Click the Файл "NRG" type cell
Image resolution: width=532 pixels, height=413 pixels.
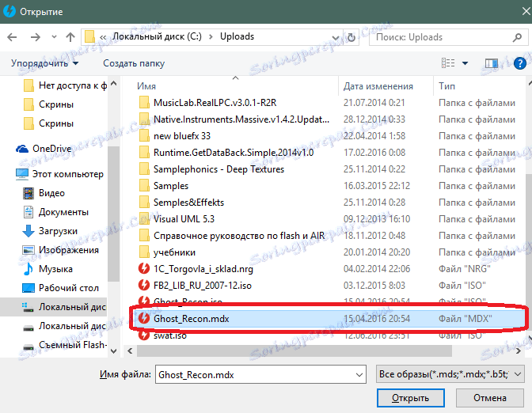pyautogui.click(x=465, y=269)
